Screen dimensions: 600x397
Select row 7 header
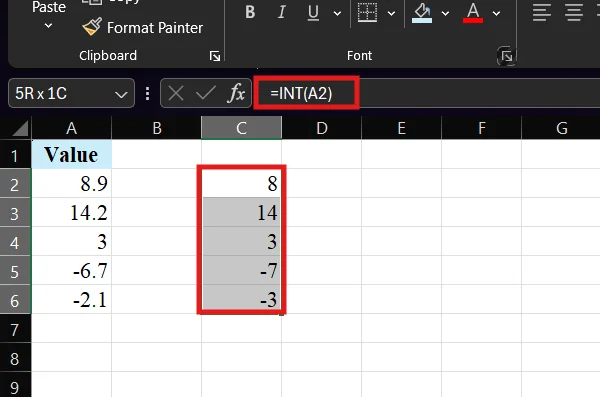pos(15,329)
